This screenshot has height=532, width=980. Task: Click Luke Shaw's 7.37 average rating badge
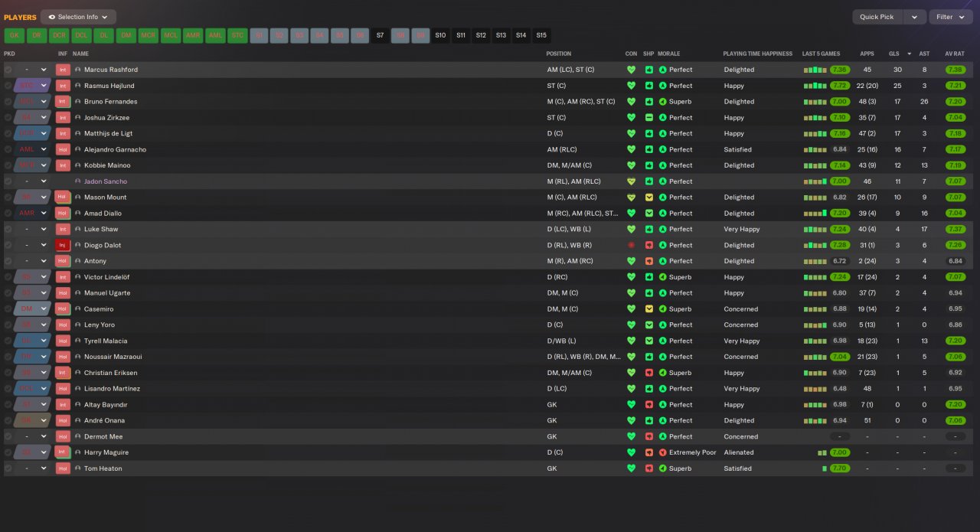tap(955, 229)
